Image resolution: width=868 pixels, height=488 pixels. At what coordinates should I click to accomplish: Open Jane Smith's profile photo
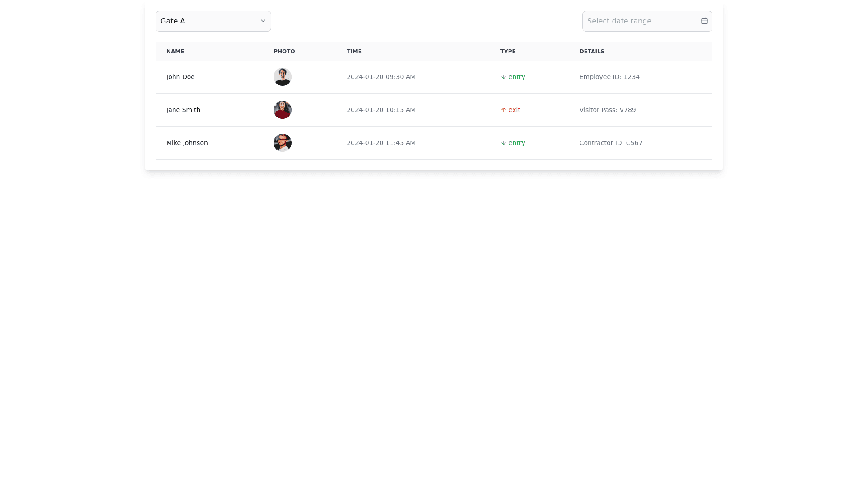282,110
